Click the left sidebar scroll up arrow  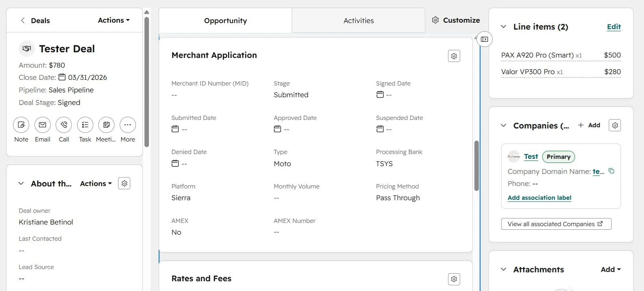pos(147,12)
